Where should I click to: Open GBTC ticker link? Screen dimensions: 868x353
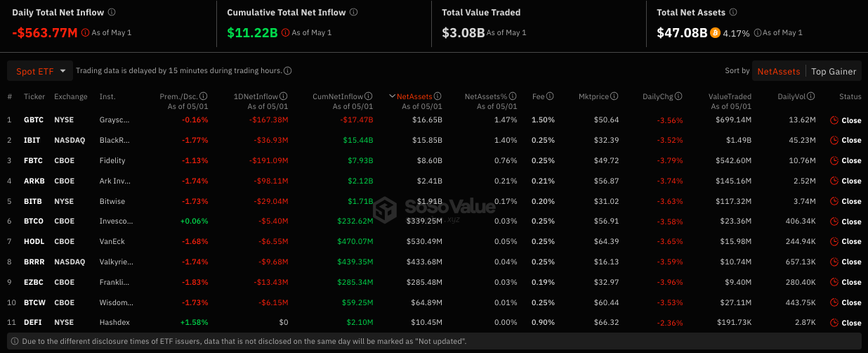pos(34,120)
